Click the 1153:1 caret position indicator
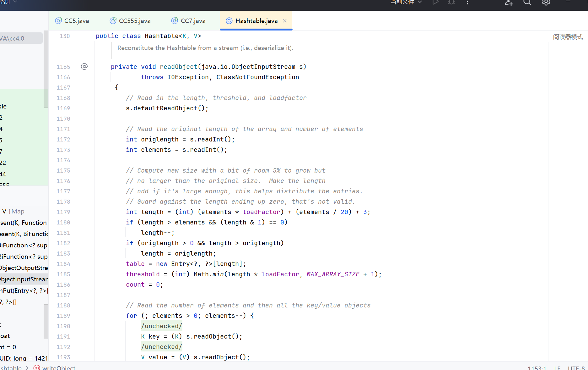The width and height of the screenshot is (588, 370). (537, 367)
